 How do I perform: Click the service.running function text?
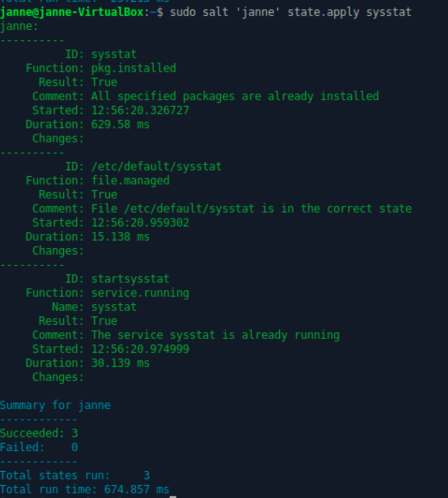(x=140, y=293)
